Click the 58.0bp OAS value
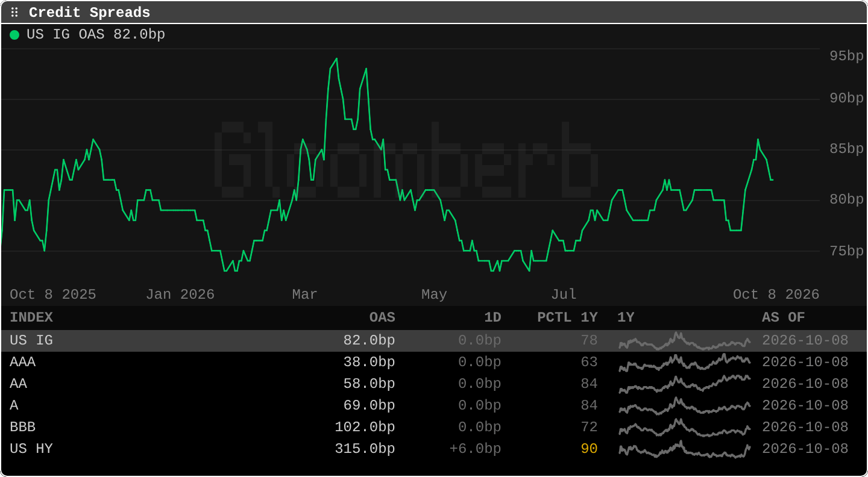The width and height of the screenshot is (868, 477). pyautogui.click(x=370, y=384)
